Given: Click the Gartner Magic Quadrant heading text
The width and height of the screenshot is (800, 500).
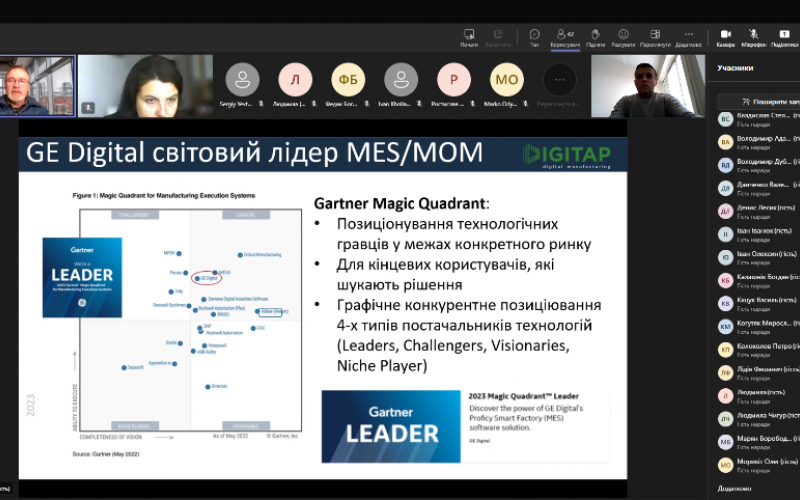Looking at the screenshot, I should pyautogui.click(x=401, y=204).
